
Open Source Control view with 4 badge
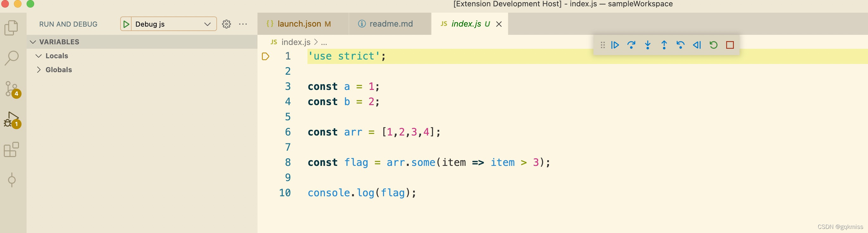[x=12, y=89]
